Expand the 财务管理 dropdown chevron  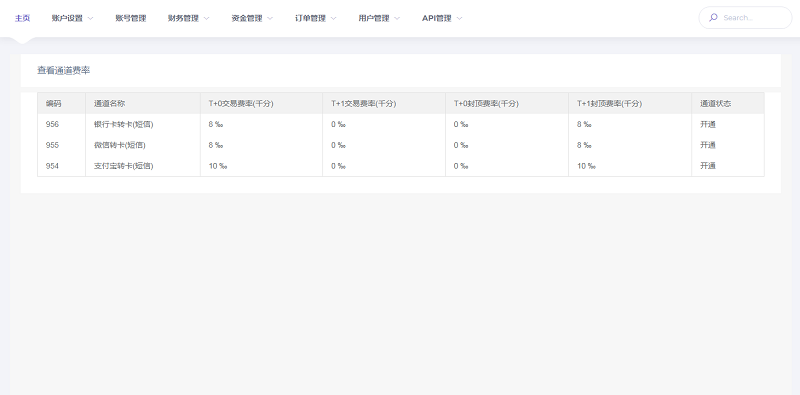pyautogui.click(x=207, y=18)
